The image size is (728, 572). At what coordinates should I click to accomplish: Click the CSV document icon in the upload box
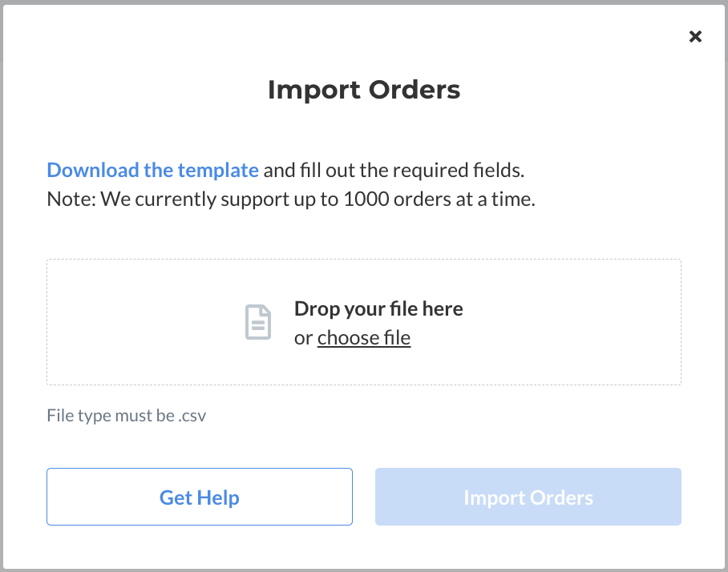pos(257,321)
